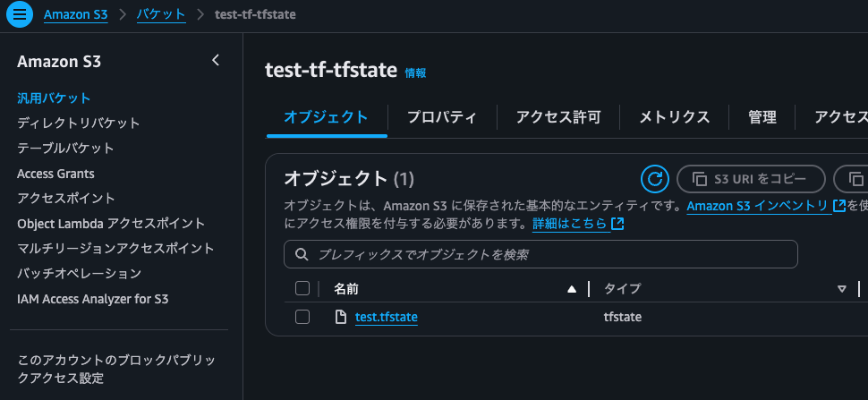Toggle the select-all objects checkbox
This screenshot has width=868, height=400.
[302, 288]
